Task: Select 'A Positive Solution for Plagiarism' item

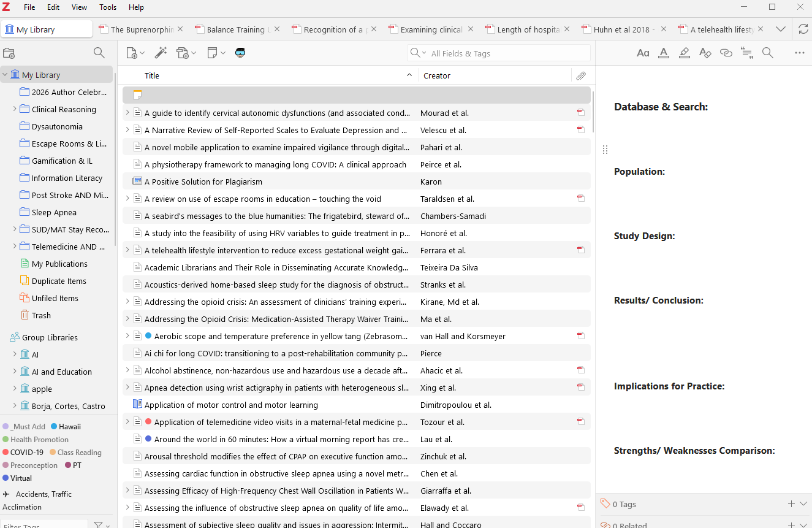Action: click(x=356, y=182)
